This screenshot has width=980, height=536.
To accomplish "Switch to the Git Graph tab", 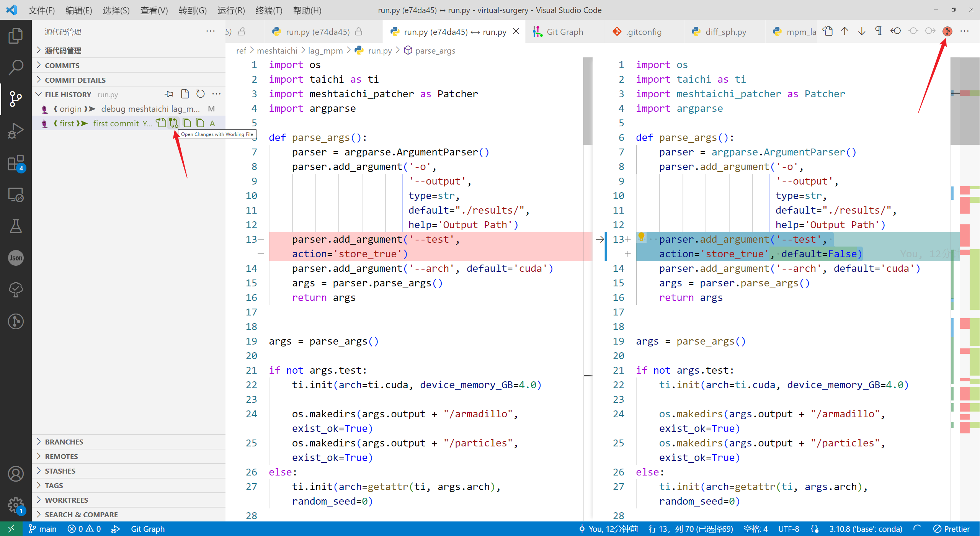I will (564, 32).
